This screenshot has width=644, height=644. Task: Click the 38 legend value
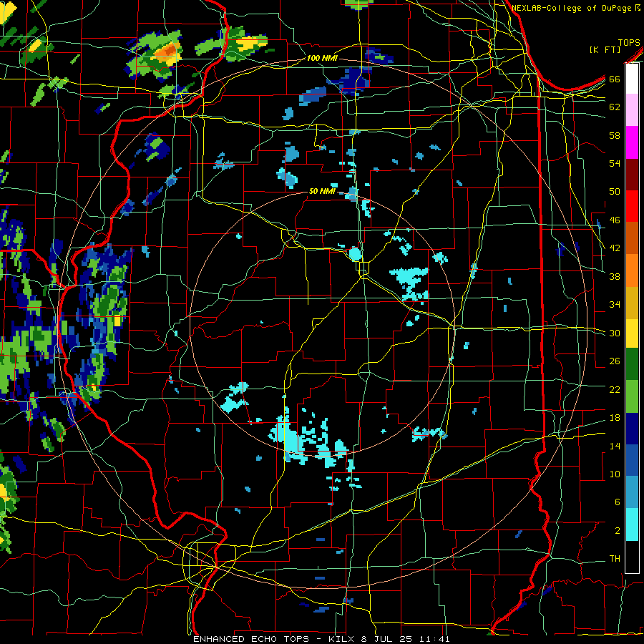(615, 276)
